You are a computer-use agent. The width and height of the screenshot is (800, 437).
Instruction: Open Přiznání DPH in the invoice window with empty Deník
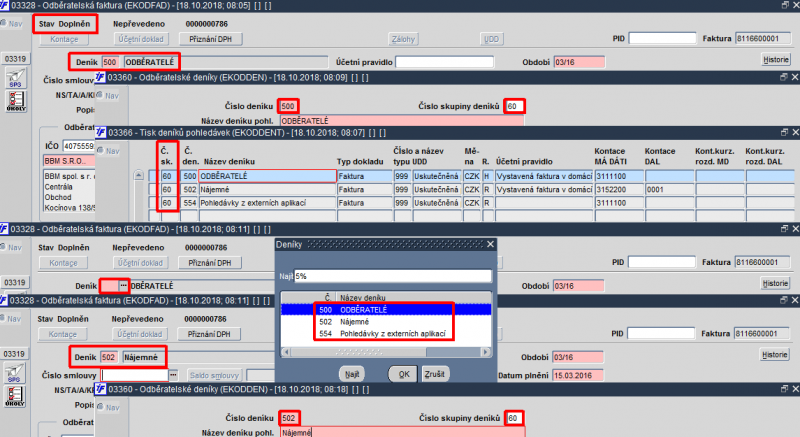[x=210, y=263]
